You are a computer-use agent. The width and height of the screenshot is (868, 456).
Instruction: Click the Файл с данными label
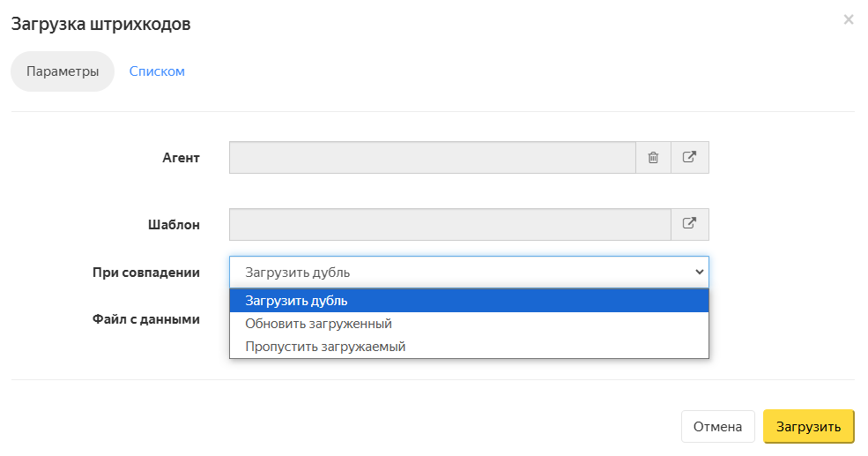click(145, 319)
